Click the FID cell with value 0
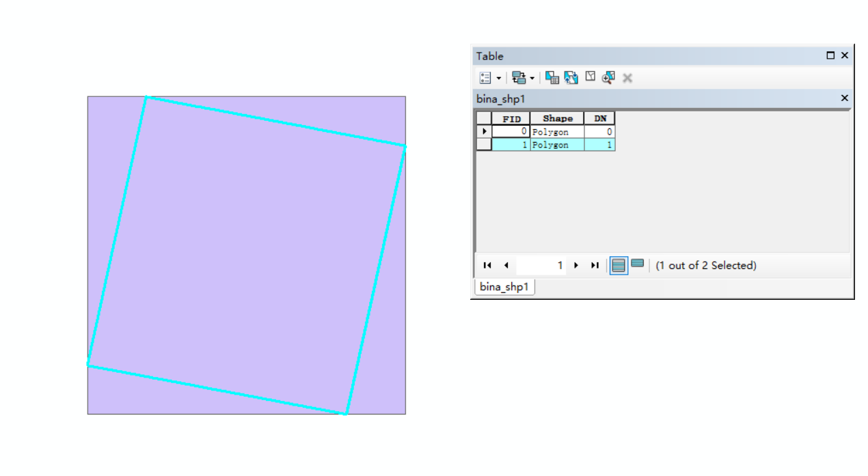The height and width of the screenshot is (476, 868). click(511, 132)
